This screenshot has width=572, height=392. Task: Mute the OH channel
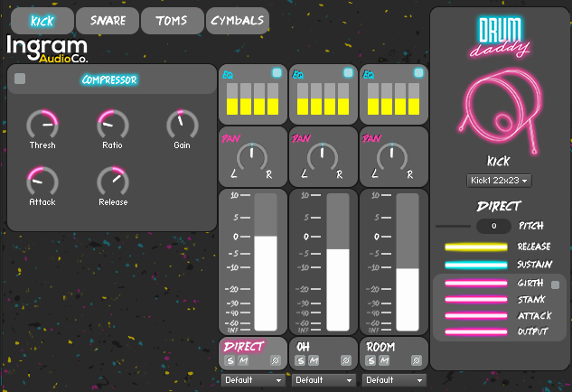point(314,360)
